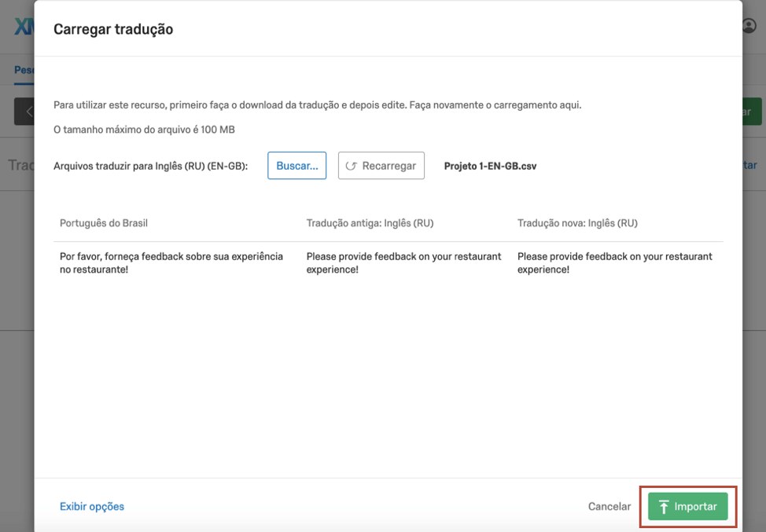This screenshot has height=532, width=766.
Task: Select the old English translation cell
Action: pos(403,263)
